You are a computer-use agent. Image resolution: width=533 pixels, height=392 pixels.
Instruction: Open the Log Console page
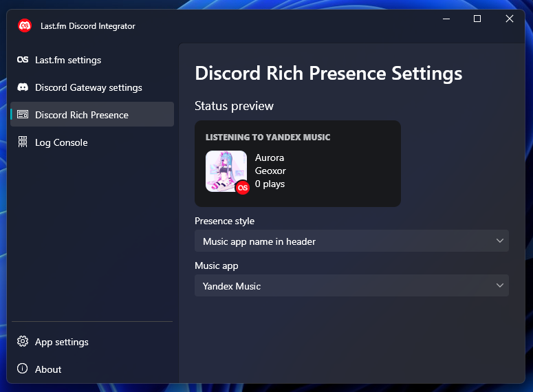tap(92, 142)
